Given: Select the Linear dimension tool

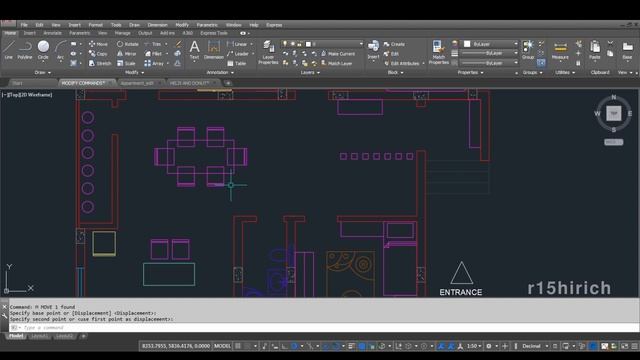Looking at the screenshot, I should point(237,44).
